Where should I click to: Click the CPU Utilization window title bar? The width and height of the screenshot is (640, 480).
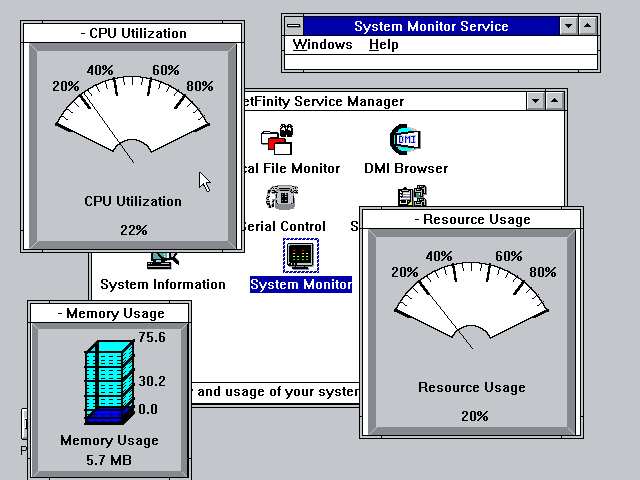133,33
